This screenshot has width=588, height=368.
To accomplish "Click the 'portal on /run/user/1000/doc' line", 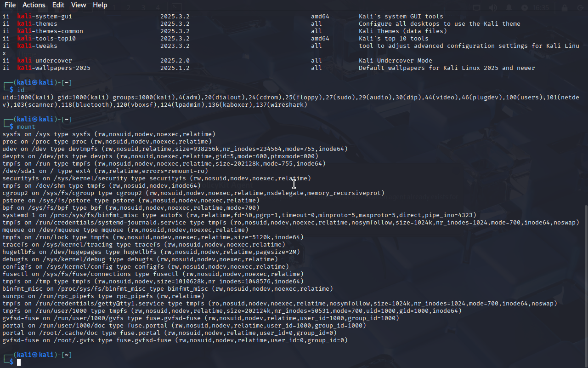I will click(184, 326).
